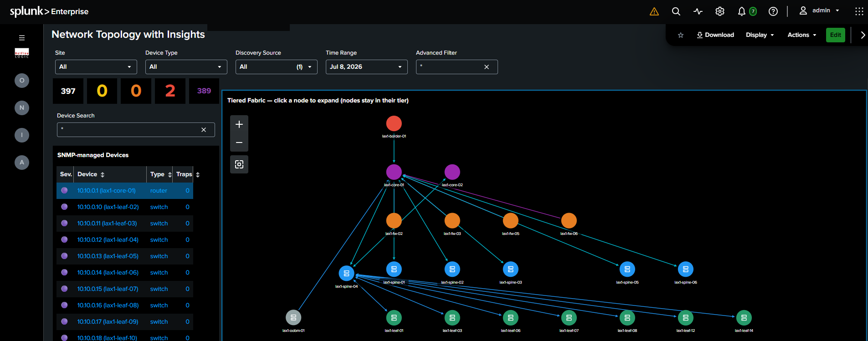The height and width of the screenshot is (341, 868).
Task: Open the Discovery Source dropdown
Action: click(276, 67)
